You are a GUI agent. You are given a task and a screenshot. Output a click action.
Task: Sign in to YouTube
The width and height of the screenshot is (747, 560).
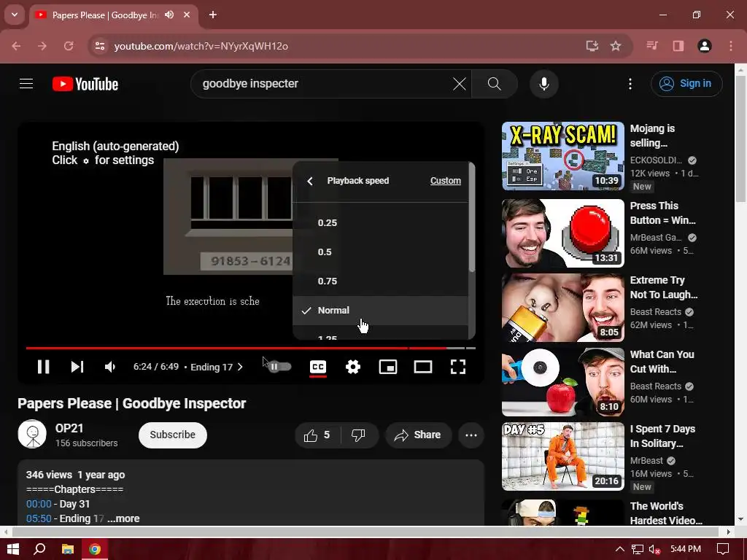tap(686, 84)
